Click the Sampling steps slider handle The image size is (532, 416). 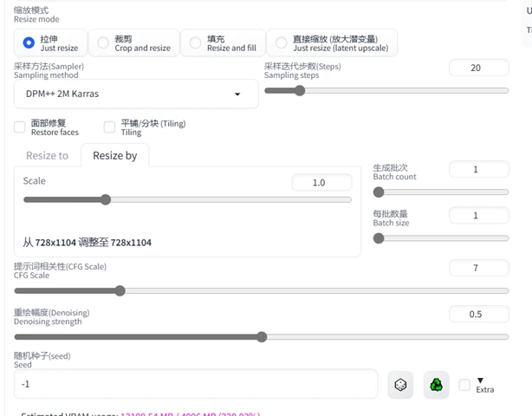pos(300,91)
